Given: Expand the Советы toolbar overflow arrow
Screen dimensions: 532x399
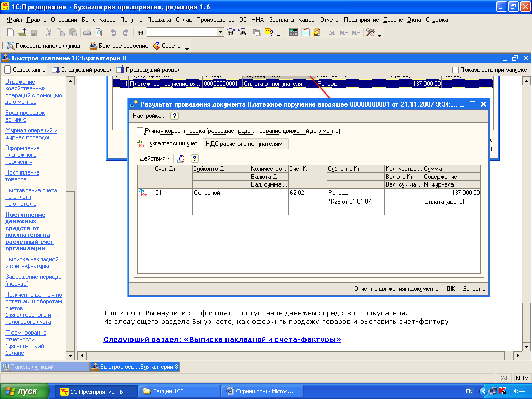Looking at the screenshot, I should click(187, 49).
